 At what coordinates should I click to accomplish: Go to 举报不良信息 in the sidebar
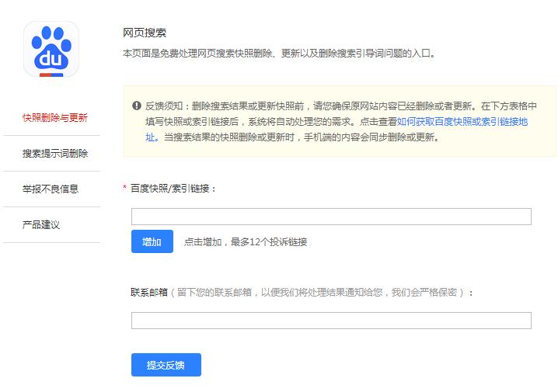click(51, 189)
